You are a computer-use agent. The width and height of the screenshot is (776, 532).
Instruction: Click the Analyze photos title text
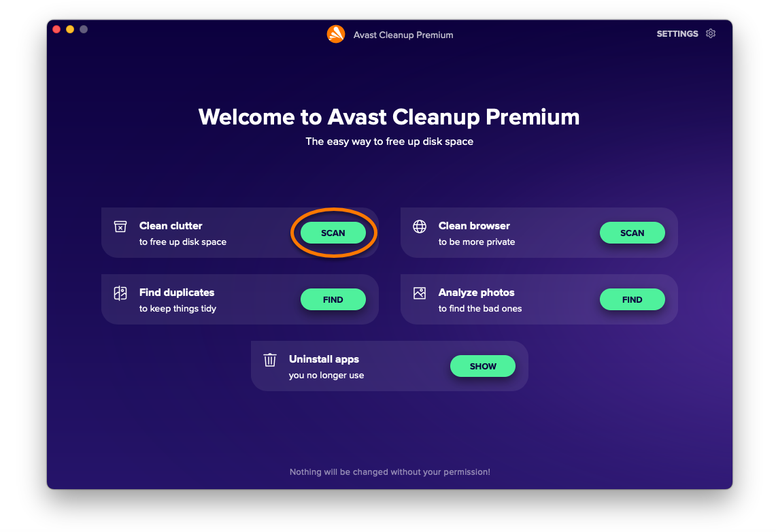pos(476,293)
